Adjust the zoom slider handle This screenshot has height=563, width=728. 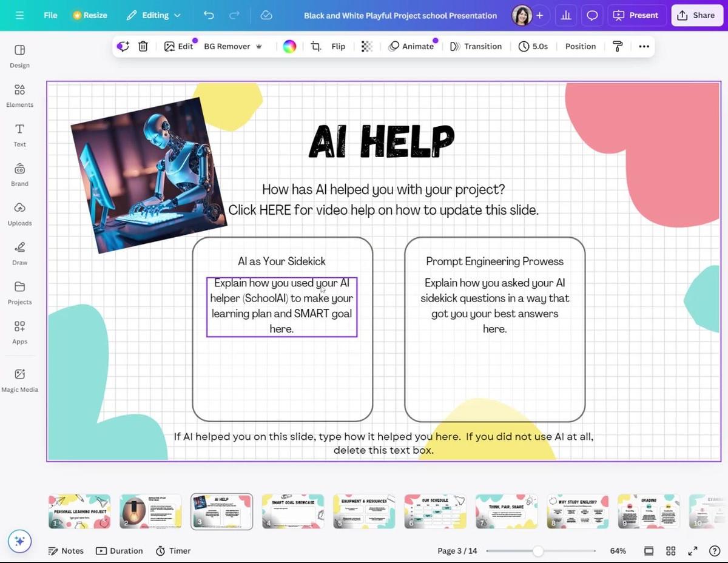pyautogui.click(x=538, y=551)
